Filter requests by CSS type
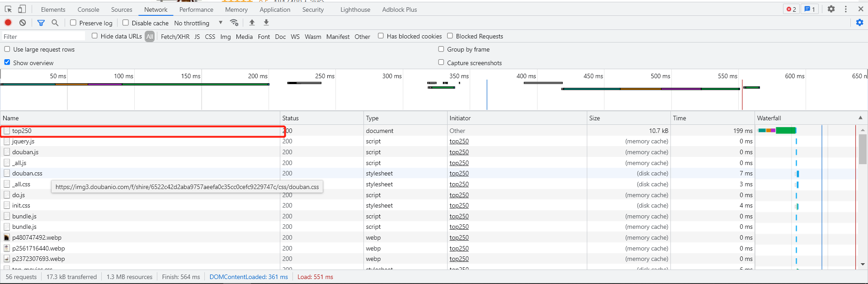The height and width of the screenshot is (284, 868). (x=210, y=37)
